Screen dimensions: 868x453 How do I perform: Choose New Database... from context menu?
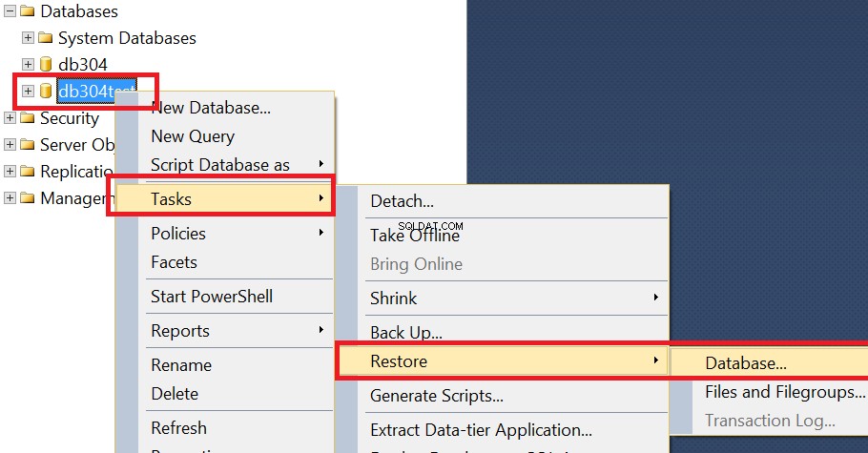pos(224,108)
